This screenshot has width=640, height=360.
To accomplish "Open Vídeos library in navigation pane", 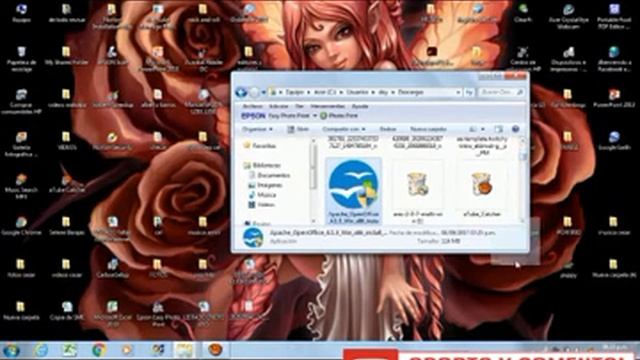I will pyautogui.click(x=262, y=204).
